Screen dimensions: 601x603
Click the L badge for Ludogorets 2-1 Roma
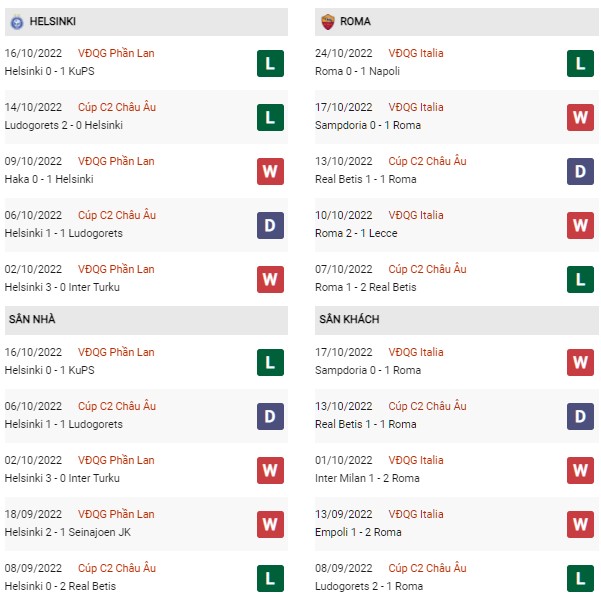[x=580, y=578]
